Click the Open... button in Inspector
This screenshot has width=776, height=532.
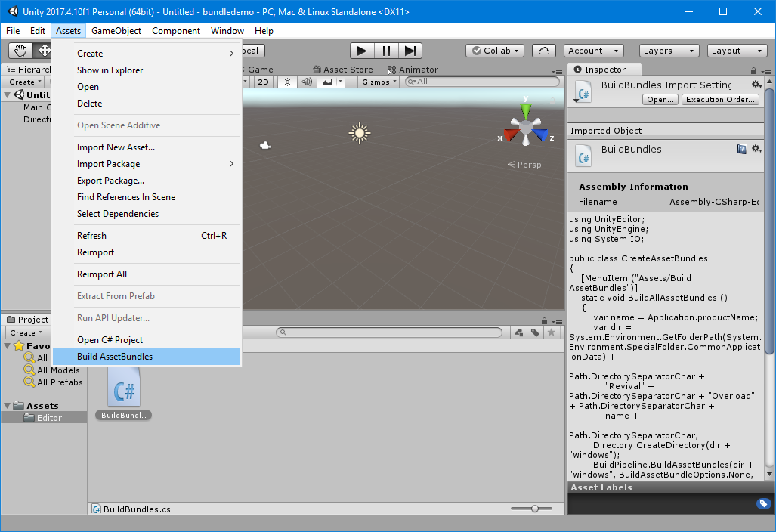[660, 100]
